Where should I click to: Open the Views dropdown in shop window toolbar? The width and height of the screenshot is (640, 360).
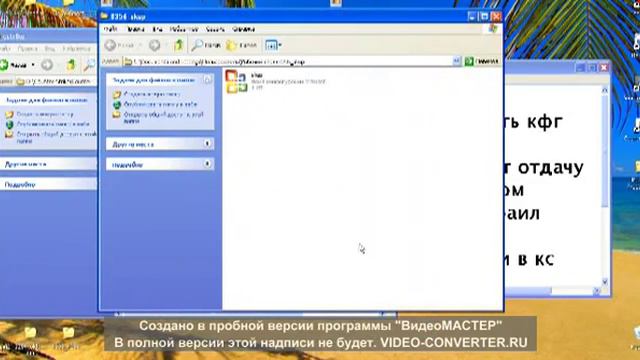click(273, 45)
